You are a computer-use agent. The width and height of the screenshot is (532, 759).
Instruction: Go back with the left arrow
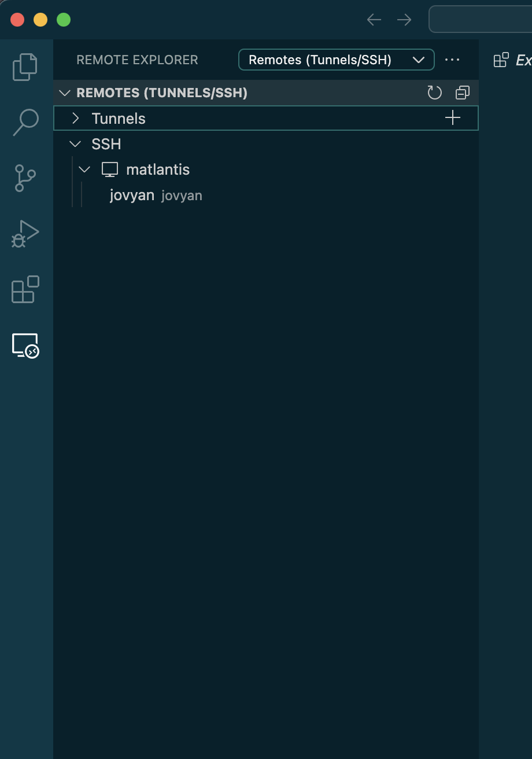pyautogui.click(x=374, y=20)
